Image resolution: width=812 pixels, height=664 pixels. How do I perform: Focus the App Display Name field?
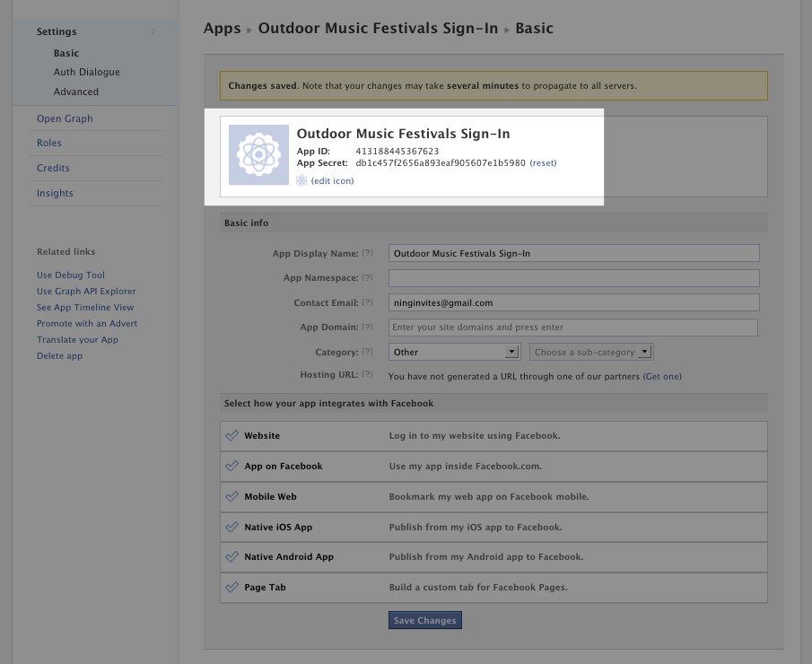(574, 253)
